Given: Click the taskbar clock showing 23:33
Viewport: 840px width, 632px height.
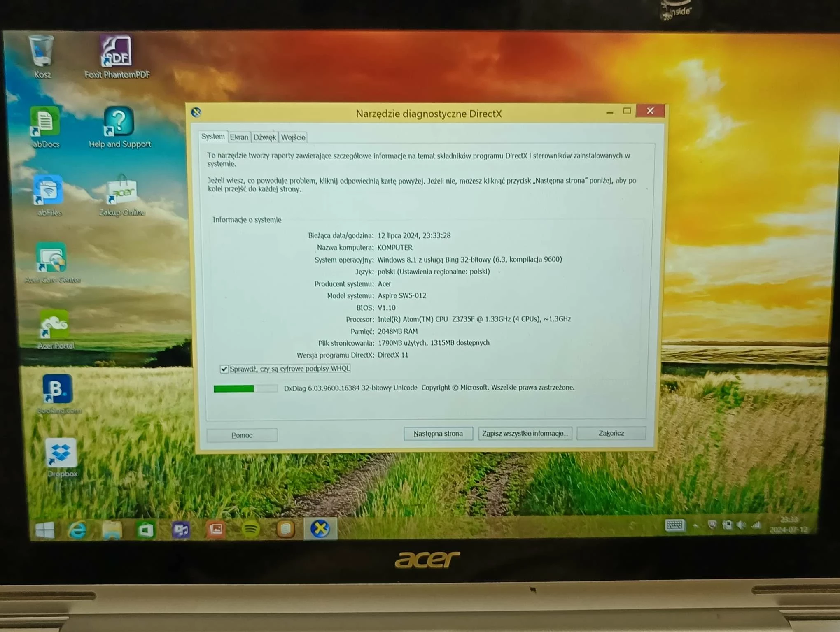Looking at the screenshot, I should (789, 525).
